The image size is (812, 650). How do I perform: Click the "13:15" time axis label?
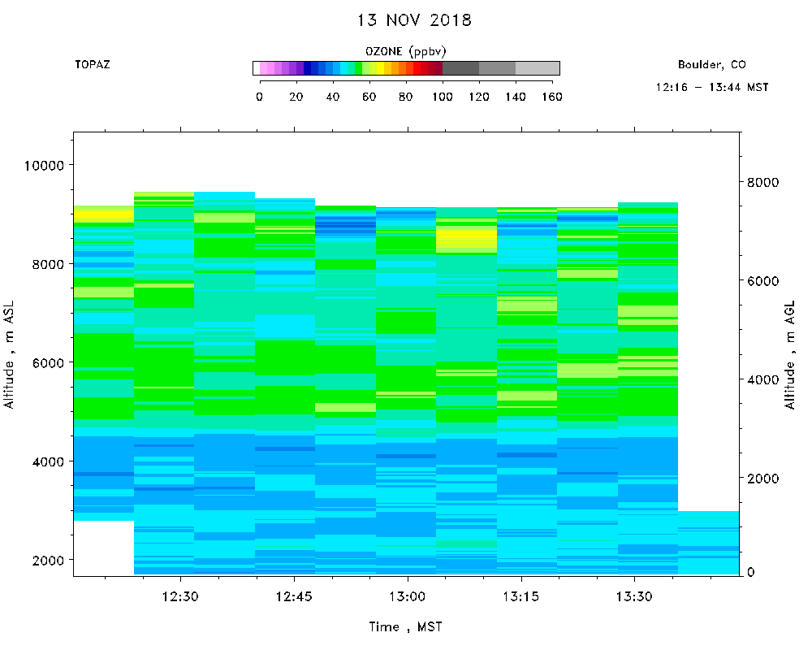(521, 596)
